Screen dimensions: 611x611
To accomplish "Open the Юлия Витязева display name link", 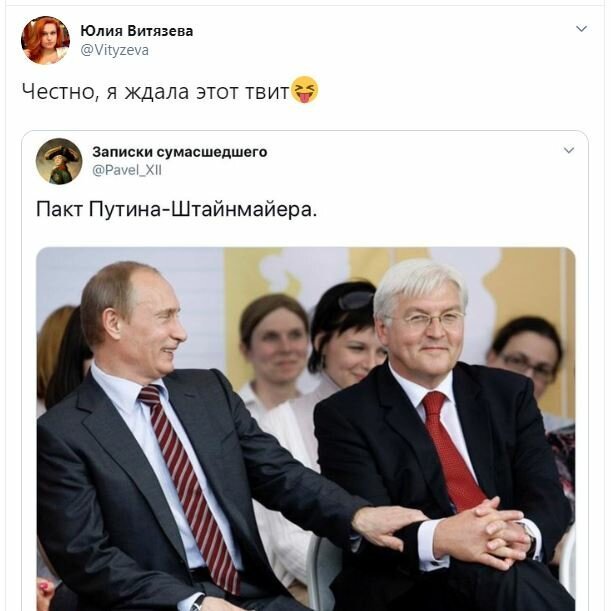I will tap(136, 31).
